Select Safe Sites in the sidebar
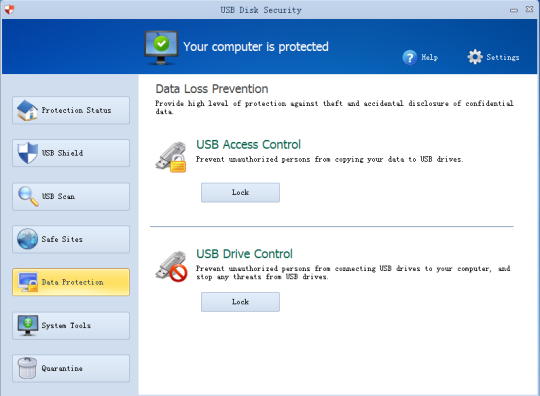Image resolution: width=540 pixels, height=396 pixels. pos(71,239)
